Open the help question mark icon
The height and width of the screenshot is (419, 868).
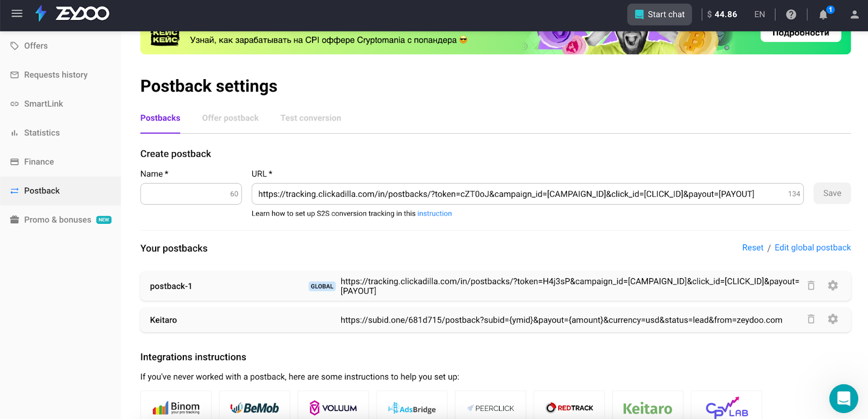click(791, 15)
